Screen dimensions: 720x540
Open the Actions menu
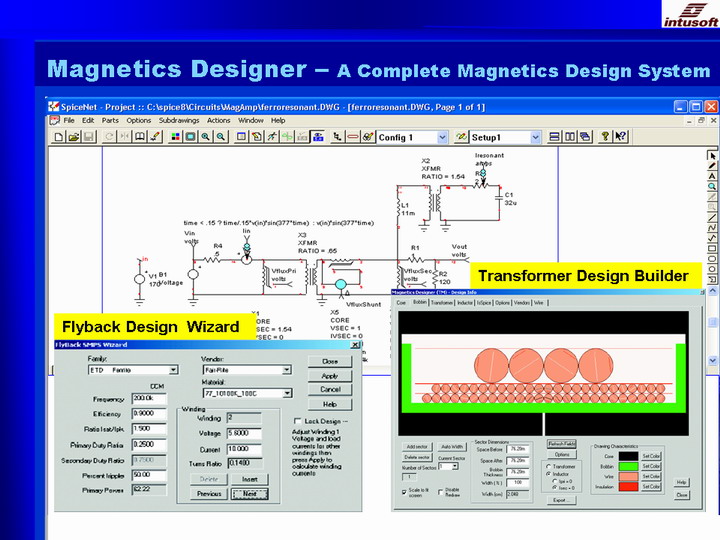[219, 120]
